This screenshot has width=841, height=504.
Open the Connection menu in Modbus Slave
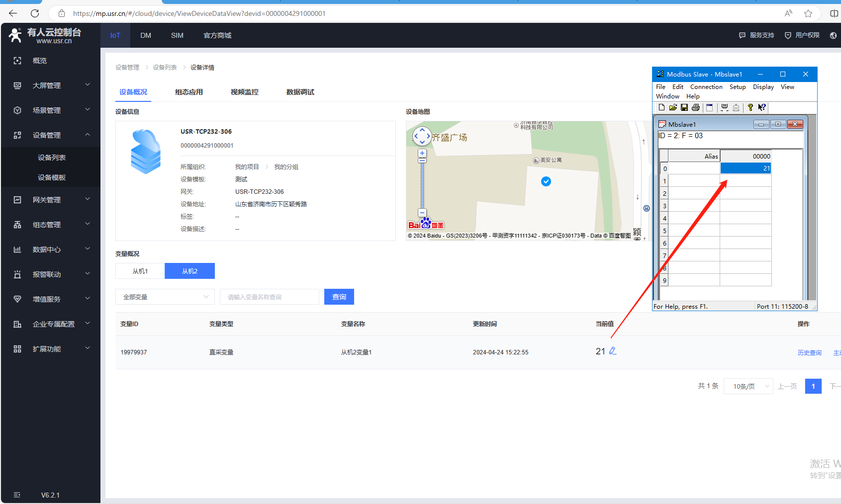pyautogui.click(x=706, y=87)
